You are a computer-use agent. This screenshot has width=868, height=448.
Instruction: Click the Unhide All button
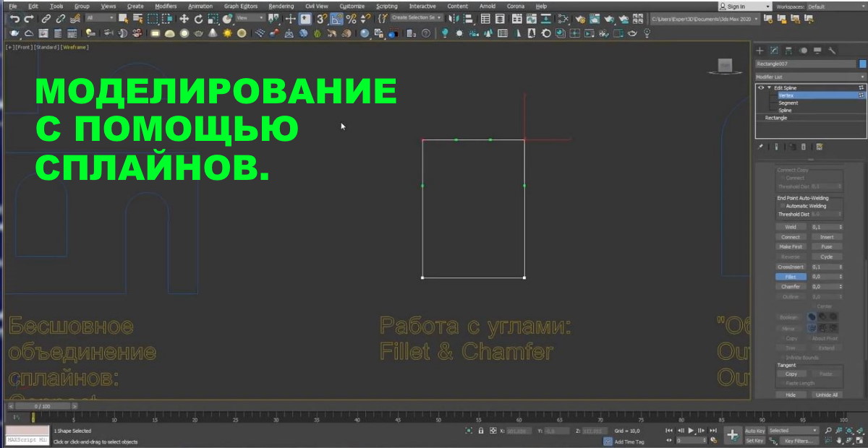click(x=827, y=395)
